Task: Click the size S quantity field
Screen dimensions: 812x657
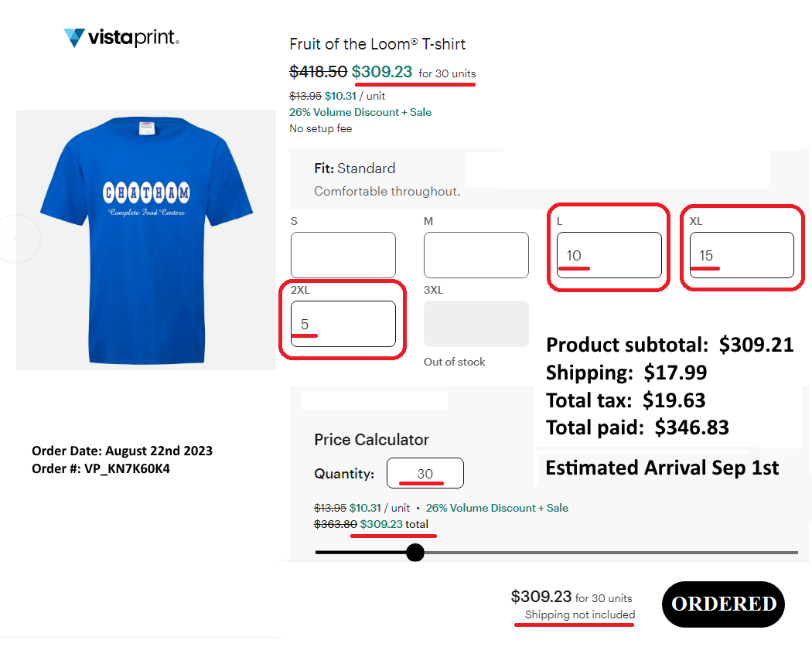Action: tap(343, 255)
